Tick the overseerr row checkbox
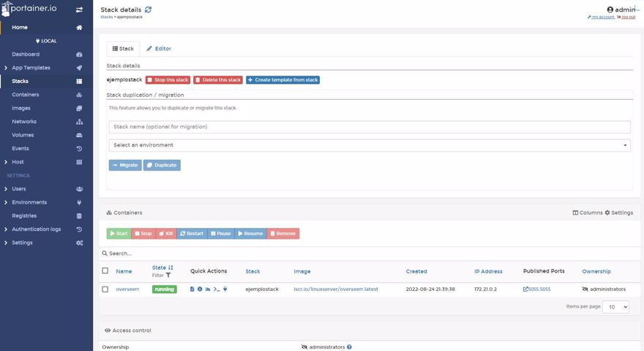 click(105, 289)
